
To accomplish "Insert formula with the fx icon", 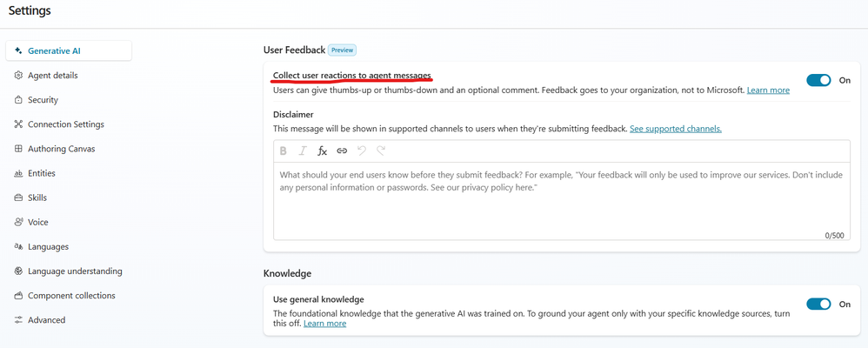I will (322, 151).
